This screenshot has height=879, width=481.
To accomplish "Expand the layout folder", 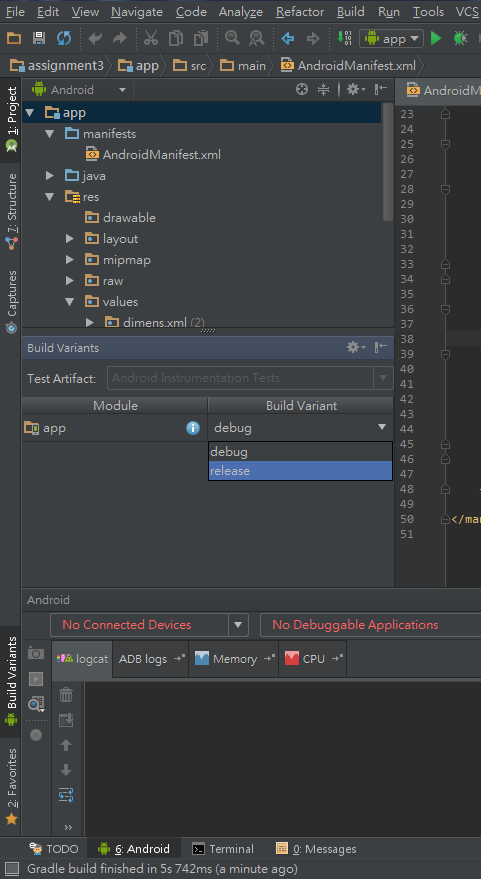I will coord(70,239).
